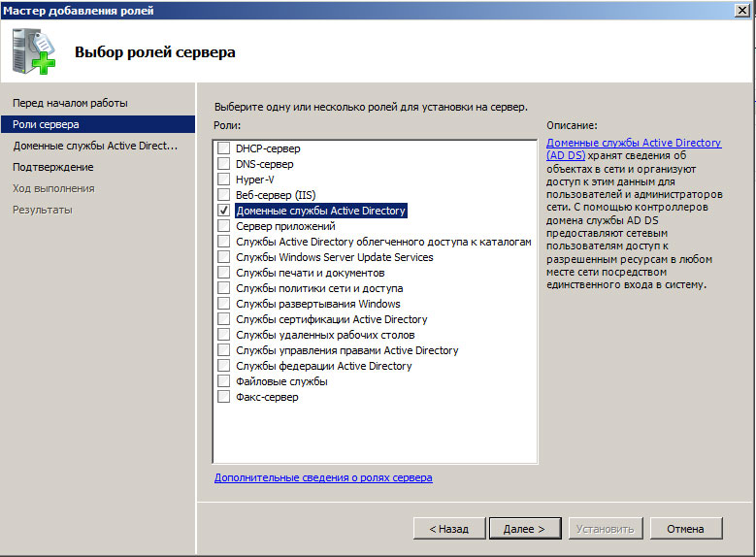Click the Установить button
The height and width of the screenshot is (557, 756).
pyautogui.click(x=605, y=529)
